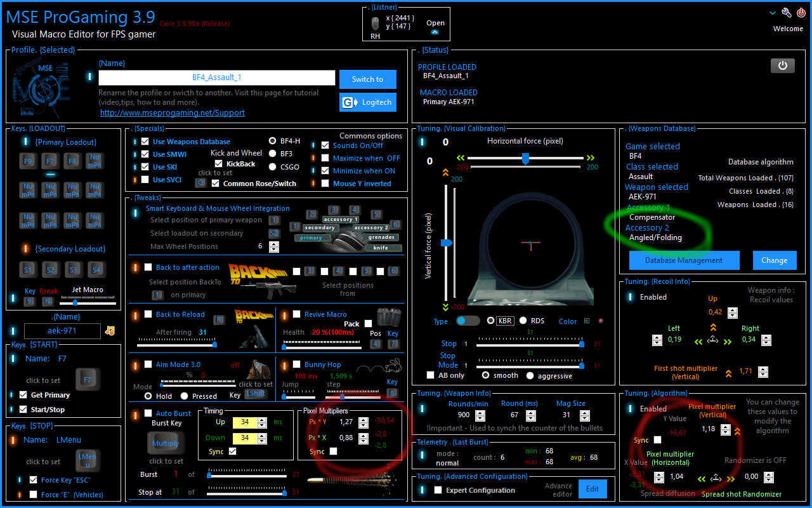Screen dimensions: 812x508
Task: Click the Switch to button
Action: (368, 79)
